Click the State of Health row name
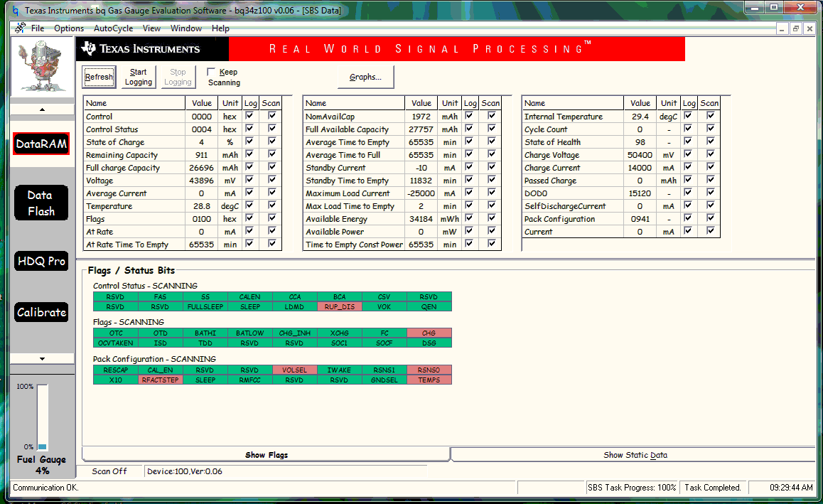This screenshot has width=823, height=504. pyautogui.click(x=552, y=142)
